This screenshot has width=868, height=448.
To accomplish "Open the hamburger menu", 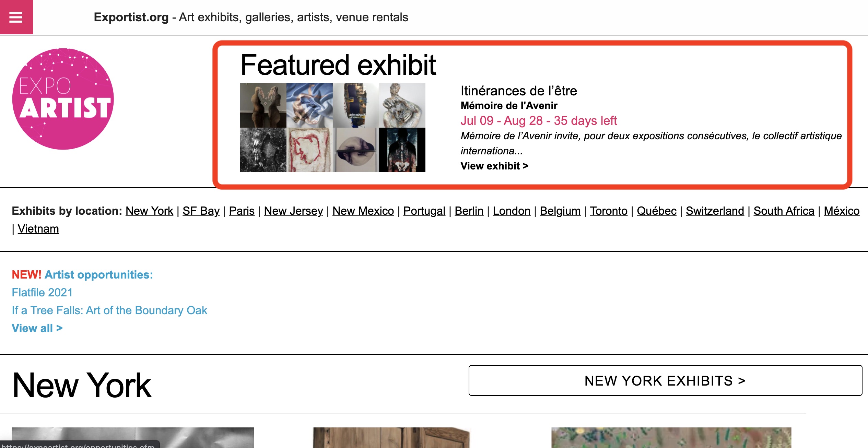I will click(16, 17).
